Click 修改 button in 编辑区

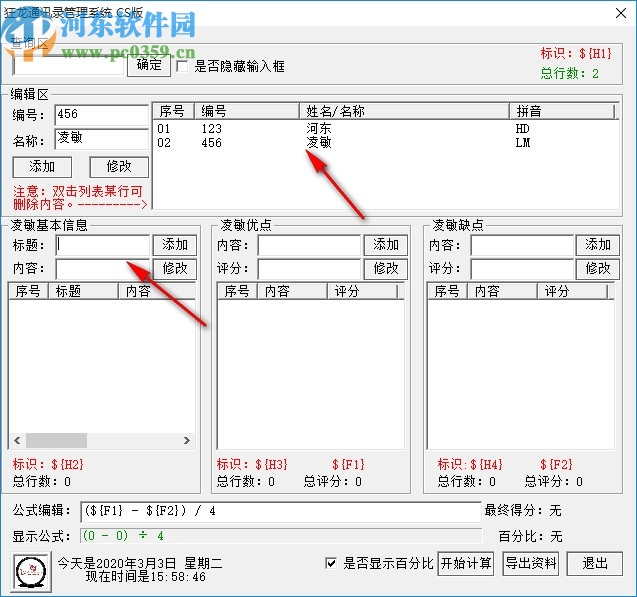pos(119,167)
